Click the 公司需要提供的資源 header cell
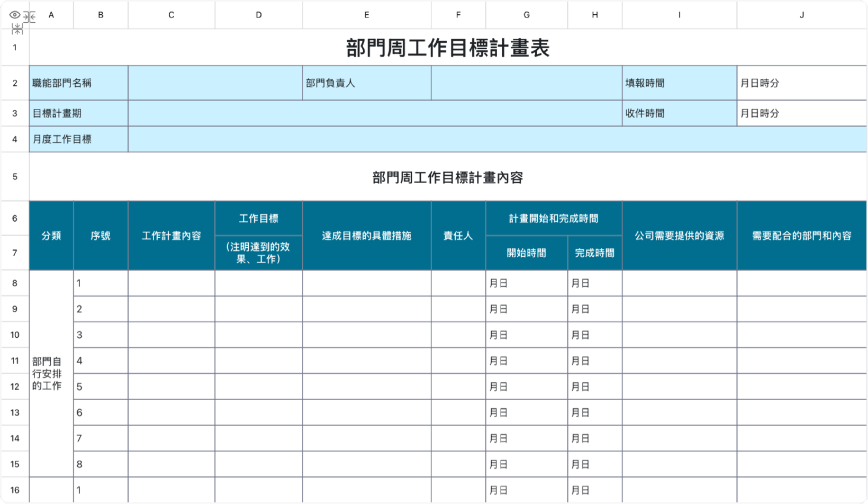 680,236
